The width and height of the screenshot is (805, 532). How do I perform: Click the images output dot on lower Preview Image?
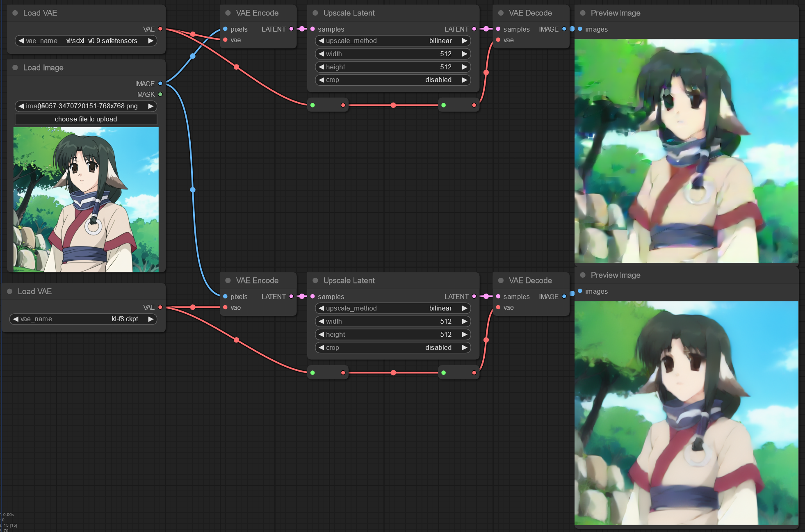tap(579, 291)
